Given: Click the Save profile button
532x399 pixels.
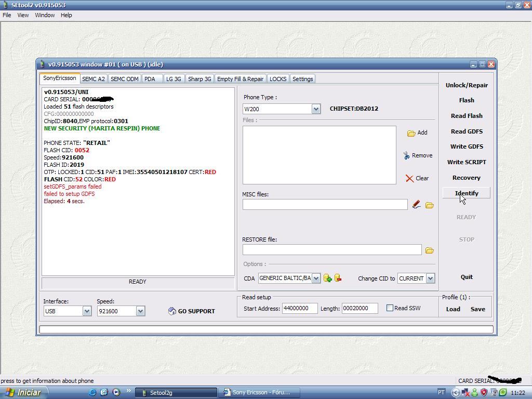Looking at the screenshot, I should point(478,309).
